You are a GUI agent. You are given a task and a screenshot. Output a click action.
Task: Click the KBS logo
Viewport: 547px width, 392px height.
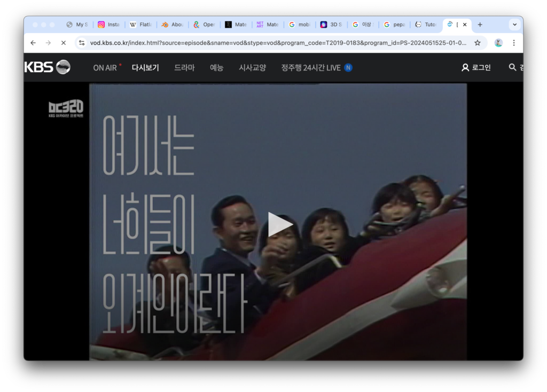pyautogui.click(x=47, y=67)
